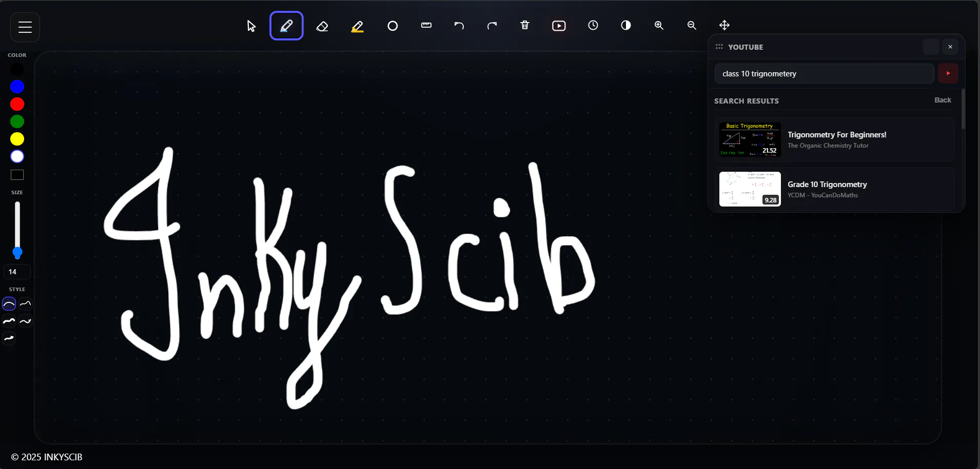Undo the last stroke
The width and height of the screenshot is (980, 469).
(459, 25)
